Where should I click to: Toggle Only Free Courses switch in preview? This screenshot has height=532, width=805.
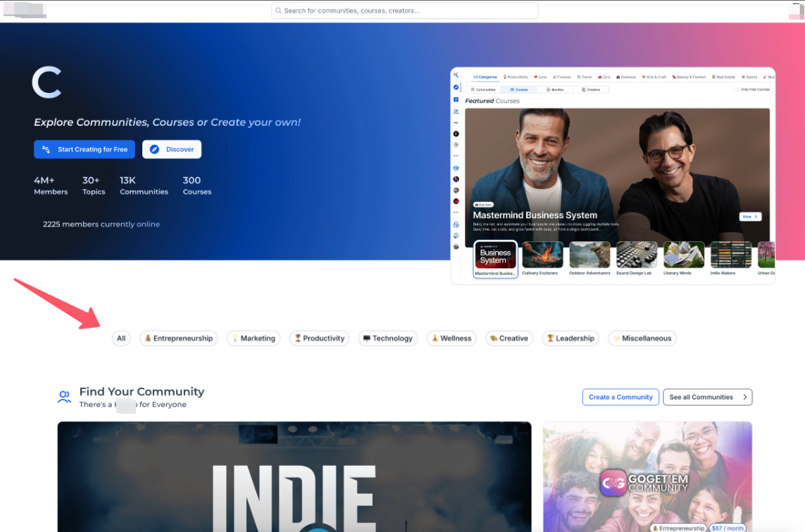point(736,89)
